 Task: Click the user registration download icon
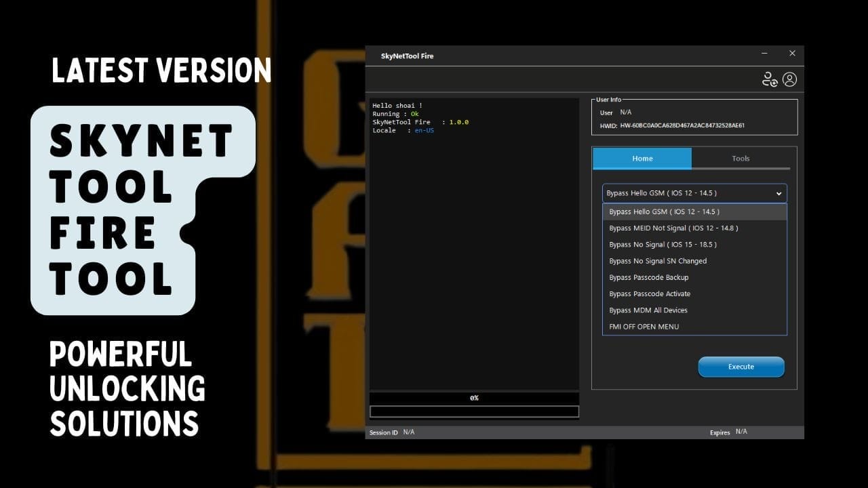(x=770, y=79)
